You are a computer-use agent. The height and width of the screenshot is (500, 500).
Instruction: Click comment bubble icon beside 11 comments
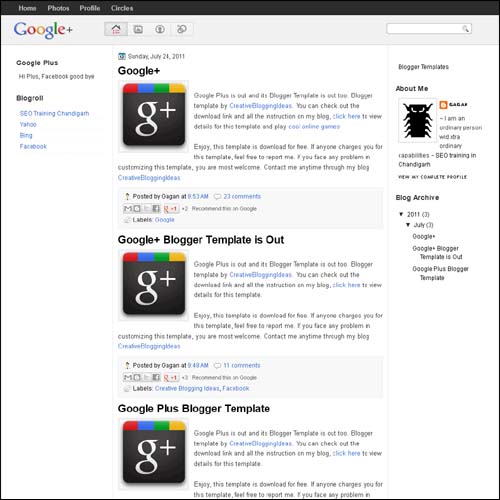click(x=217, y=366)
